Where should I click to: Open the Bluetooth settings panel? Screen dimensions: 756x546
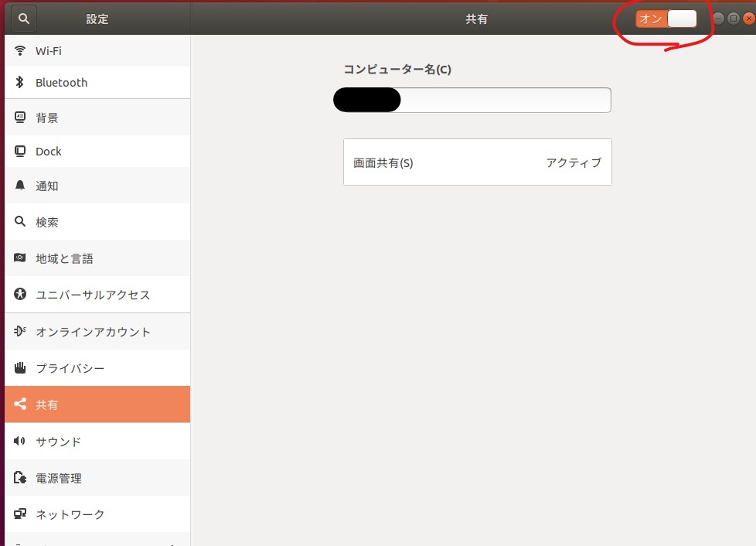point(97,83)
